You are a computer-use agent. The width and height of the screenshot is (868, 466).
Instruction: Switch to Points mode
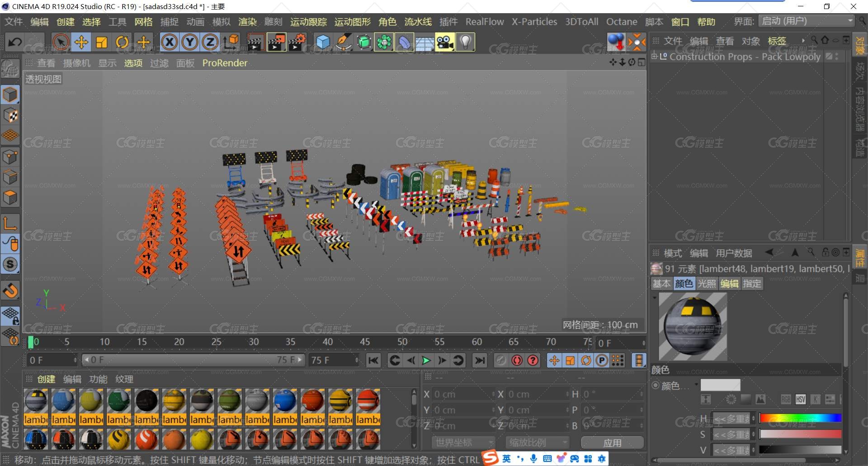(x=10, y=157)
